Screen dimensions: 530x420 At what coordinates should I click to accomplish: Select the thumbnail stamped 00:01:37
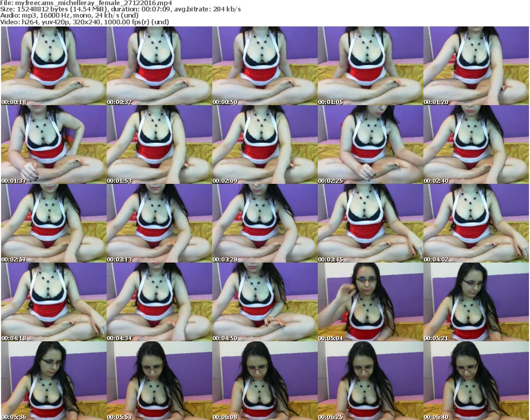[54, 144]
